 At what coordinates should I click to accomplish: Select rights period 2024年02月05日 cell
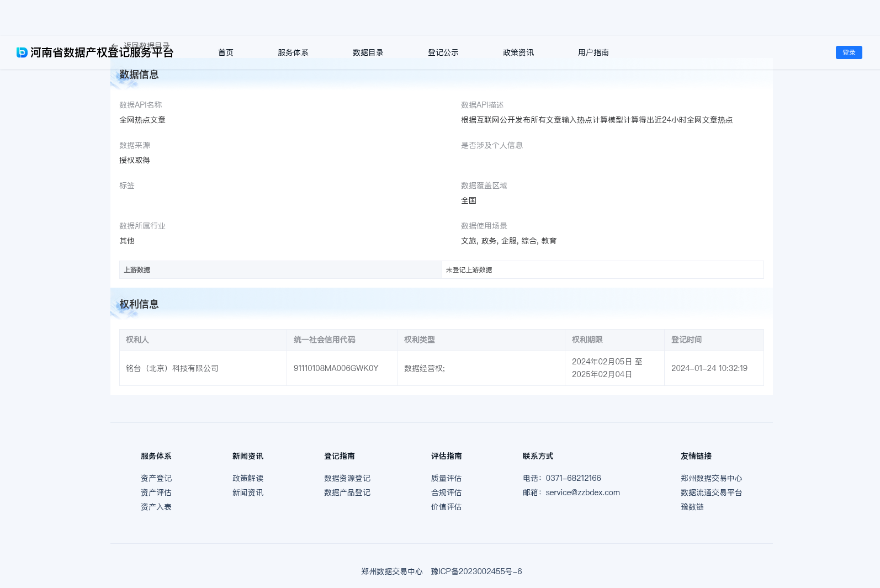click(x=614, y=368)
